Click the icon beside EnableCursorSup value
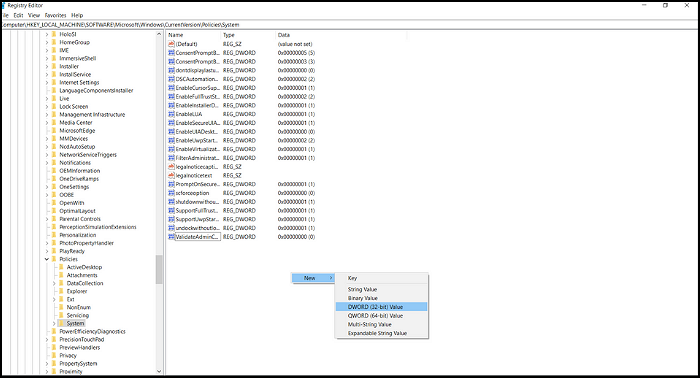This screenshot has width=700, height=378. tap(171, 87)
